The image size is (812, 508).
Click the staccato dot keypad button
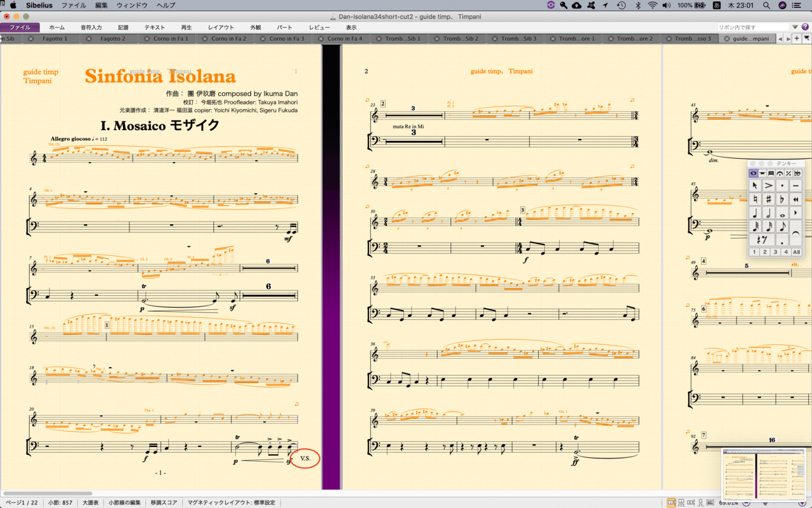(782, 185)
